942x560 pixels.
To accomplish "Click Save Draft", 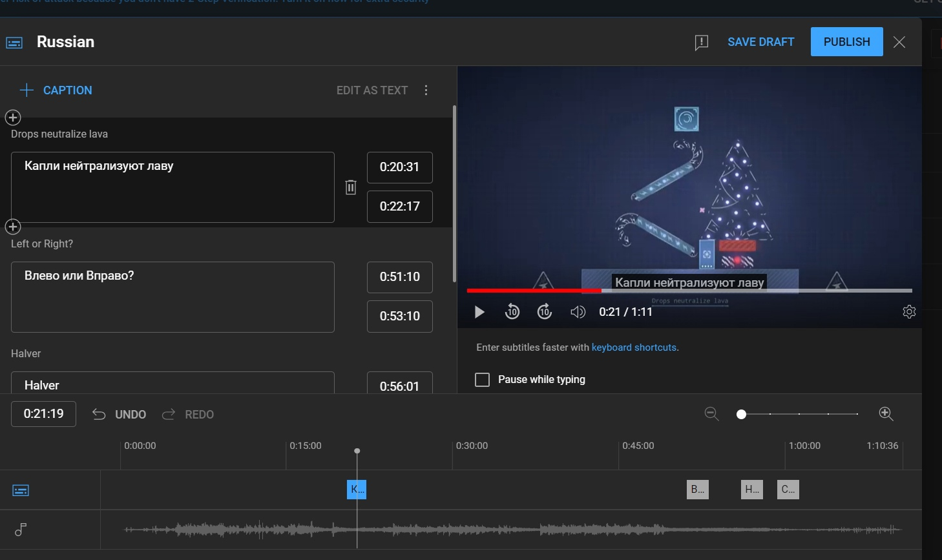I will [x=761, y=42].
